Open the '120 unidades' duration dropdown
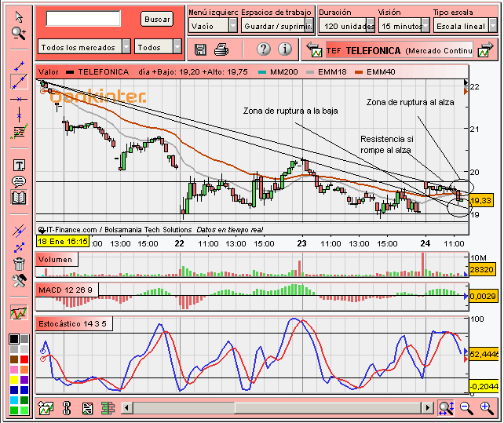Viewport: 504px width, 423px height. tap(347, 26)
